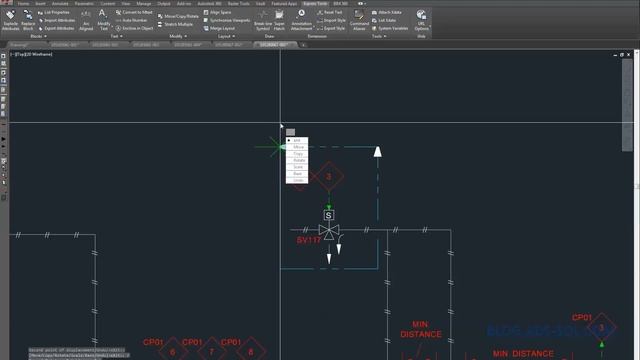This screenshot has width=640, height=360.
Task: Click Auto Number in Text panel
Action: pyautogui.click(x=131, y=20)
